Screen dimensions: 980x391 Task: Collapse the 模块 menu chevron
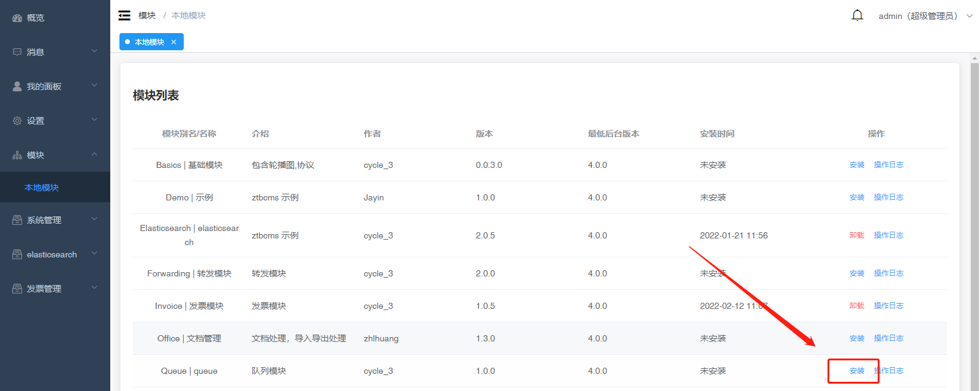(x=94, y=154)
